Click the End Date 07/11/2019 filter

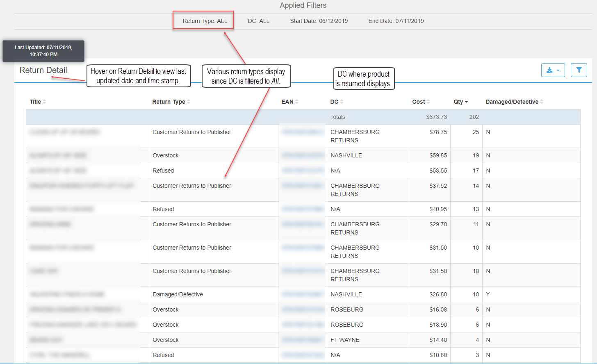[396, 20]
